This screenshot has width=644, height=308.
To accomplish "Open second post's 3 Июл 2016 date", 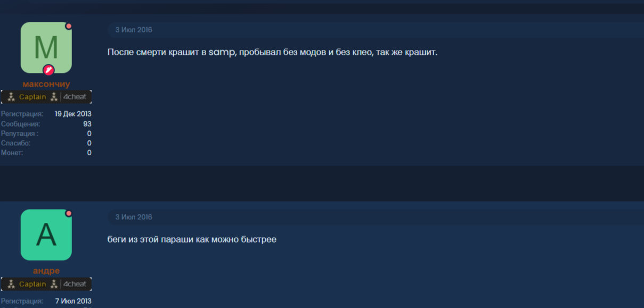I will 134,217.
